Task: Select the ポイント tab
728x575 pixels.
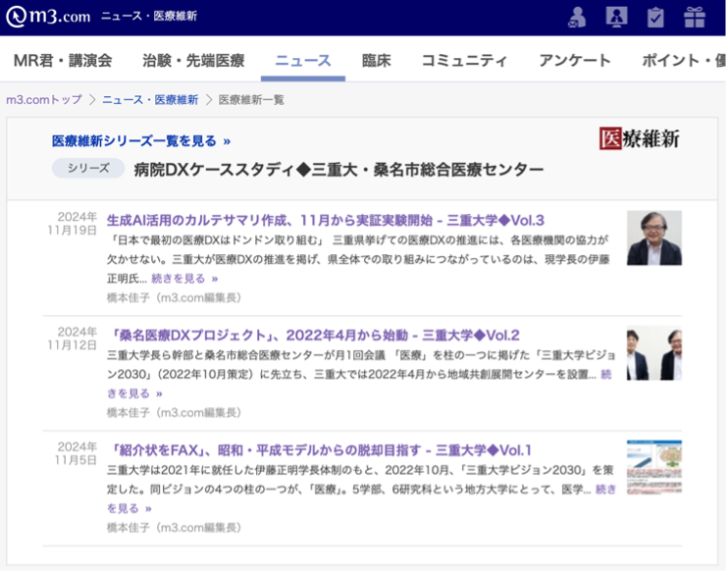Action: (x=684, y=61)
